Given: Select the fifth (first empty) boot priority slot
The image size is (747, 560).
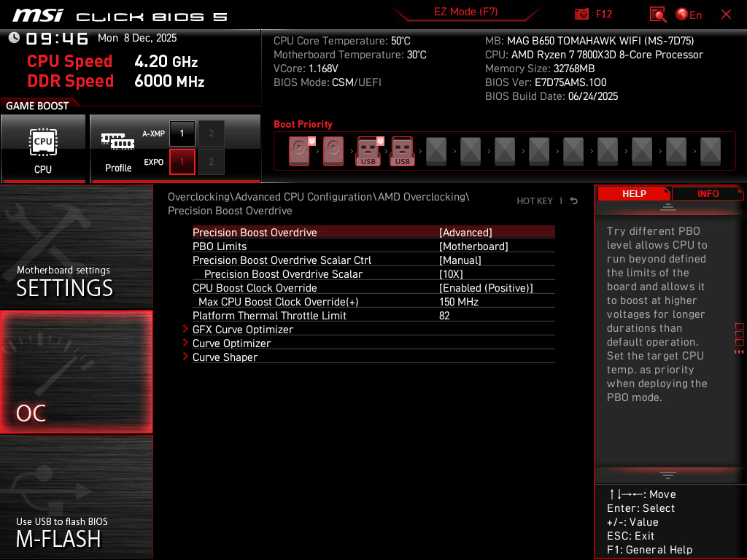Looking at the screenshot, I should tap(436, 151).
